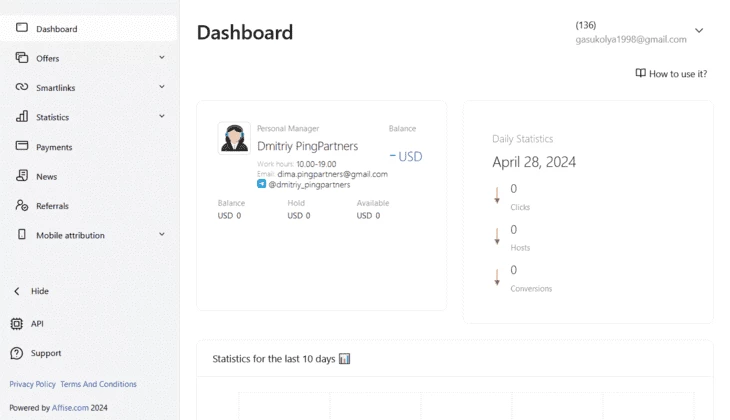Click the Smartlinks link icon

(22, 87)
